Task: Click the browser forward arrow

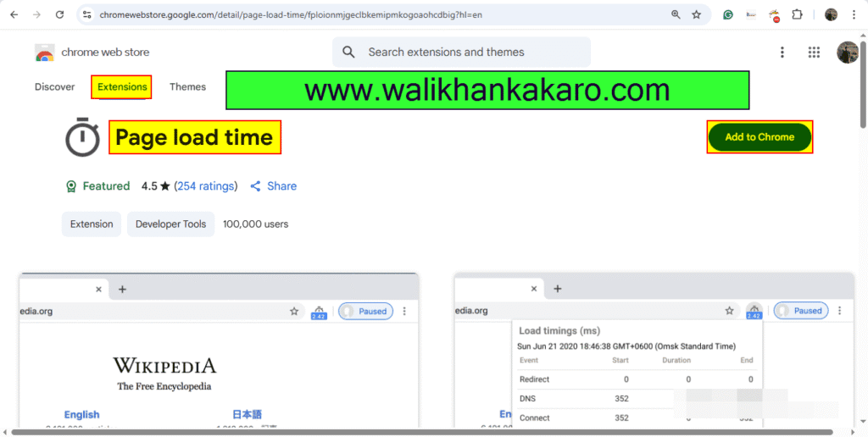Action: (x=36, y=15)
